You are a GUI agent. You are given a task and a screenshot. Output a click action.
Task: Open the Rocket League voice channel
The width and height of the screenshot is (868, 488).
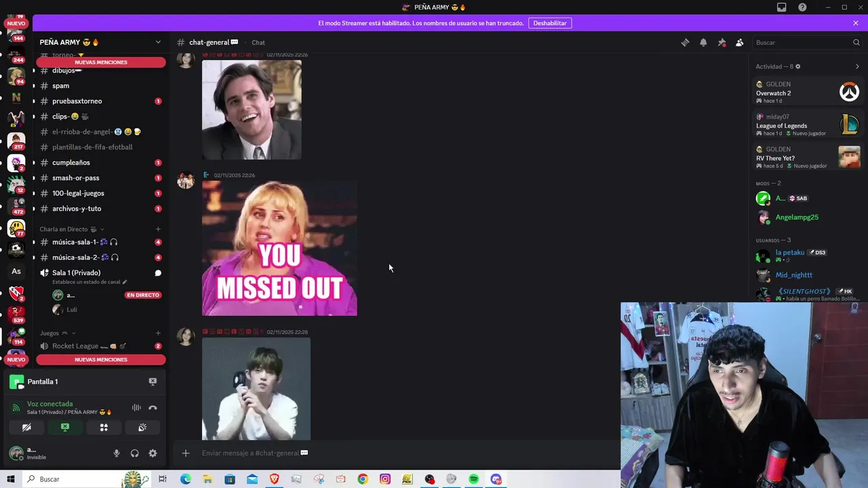(100, 346)
